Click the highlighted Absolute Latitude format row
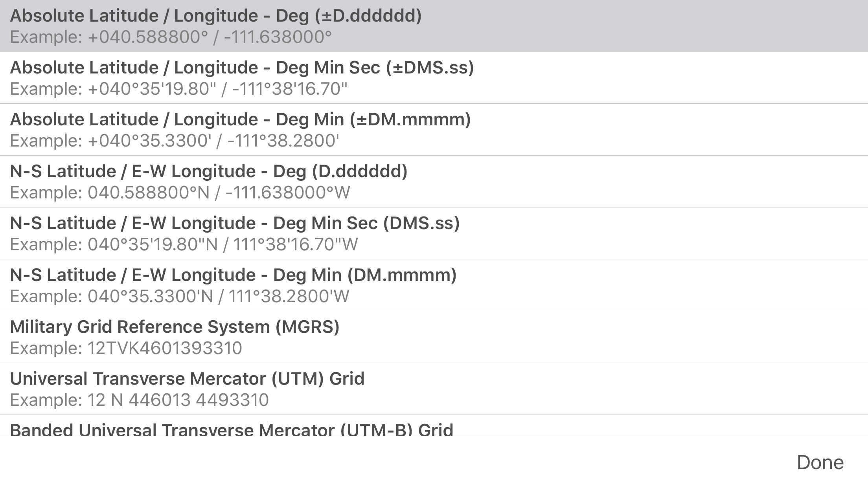Screen dimensions: 868x488 (216, 26)
